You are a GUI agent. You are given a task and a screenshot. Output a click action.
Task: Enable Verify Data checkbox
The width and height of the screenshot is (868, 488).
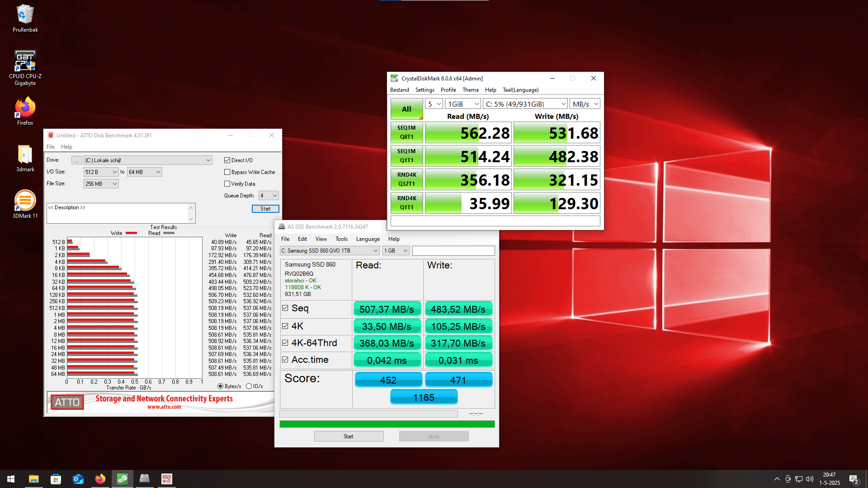227,183
